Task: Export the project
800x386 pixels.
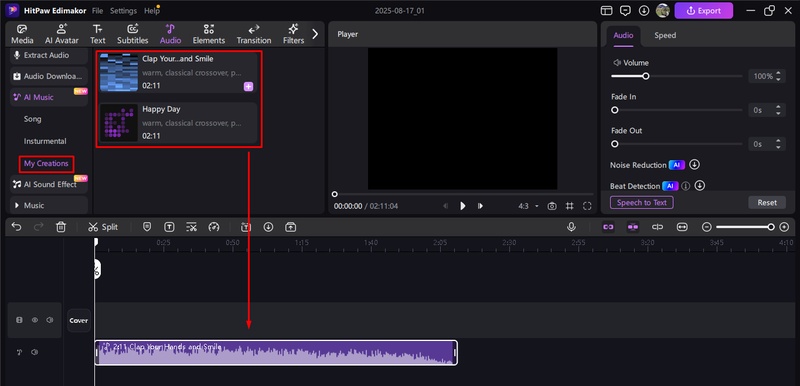Action: pyautogui.click(x=704, y=11)
